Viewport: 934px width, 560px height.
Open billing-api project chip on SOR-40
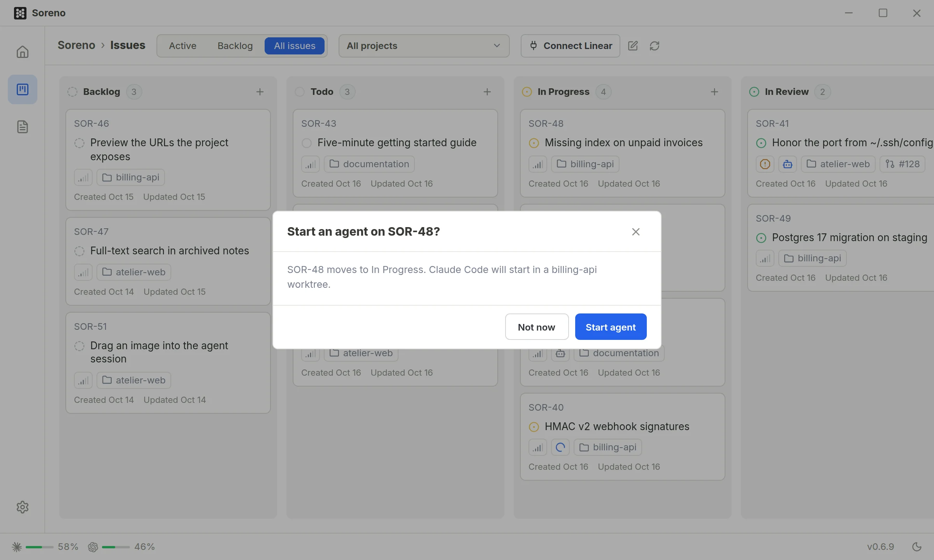[x=608, y=447]
